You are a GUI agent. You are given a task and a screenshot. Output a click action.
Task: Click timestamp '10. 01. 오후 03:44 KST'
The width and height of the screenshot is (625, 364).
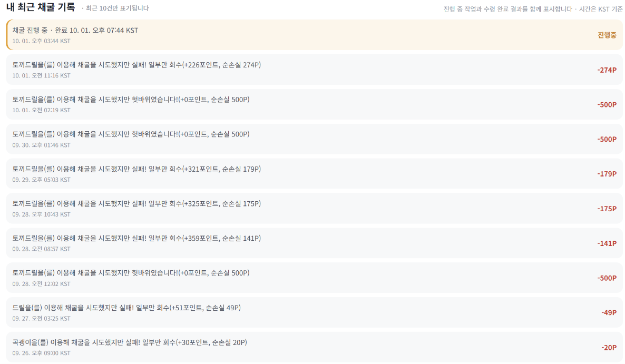[x=42, y=41]
